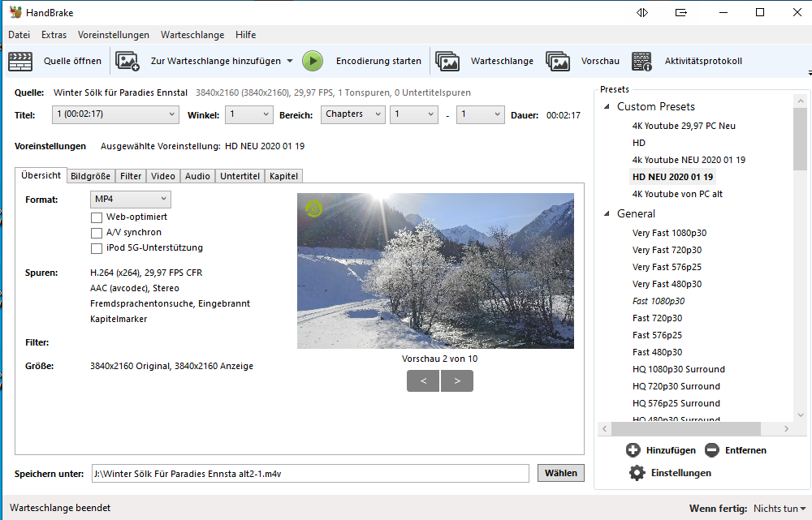Click the double-arrow icon in the title bar
The width and height of the screenshot is (812, 520).
pos(642,12)
